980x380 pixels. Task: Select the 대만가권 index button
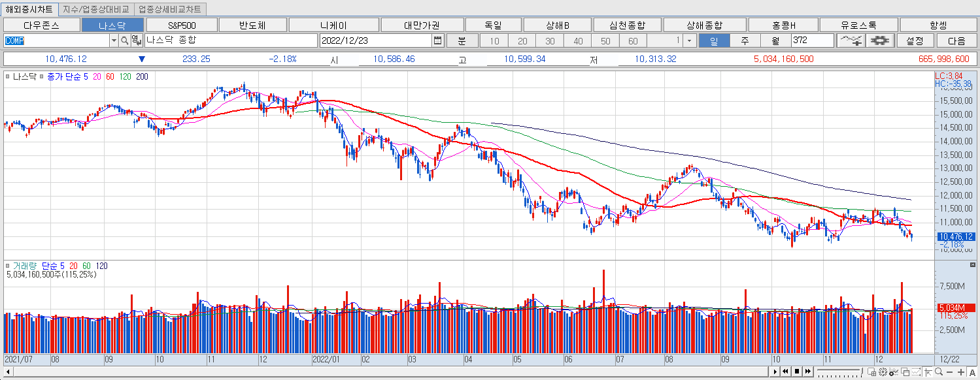pos(422,25)
